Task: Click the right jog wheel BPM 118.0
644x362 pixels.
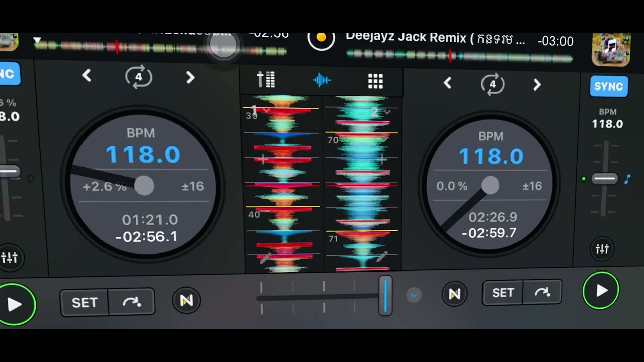Action: 491,156
